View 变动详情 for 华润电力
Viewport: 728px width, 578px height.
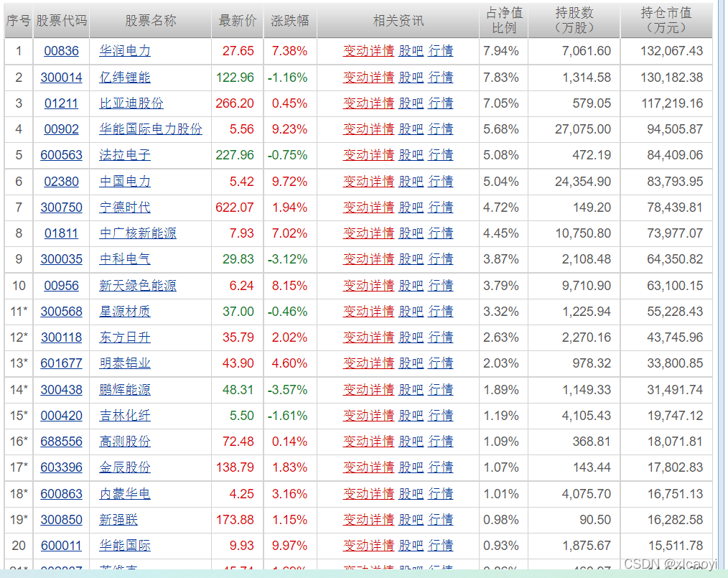[x=368, y=50]
